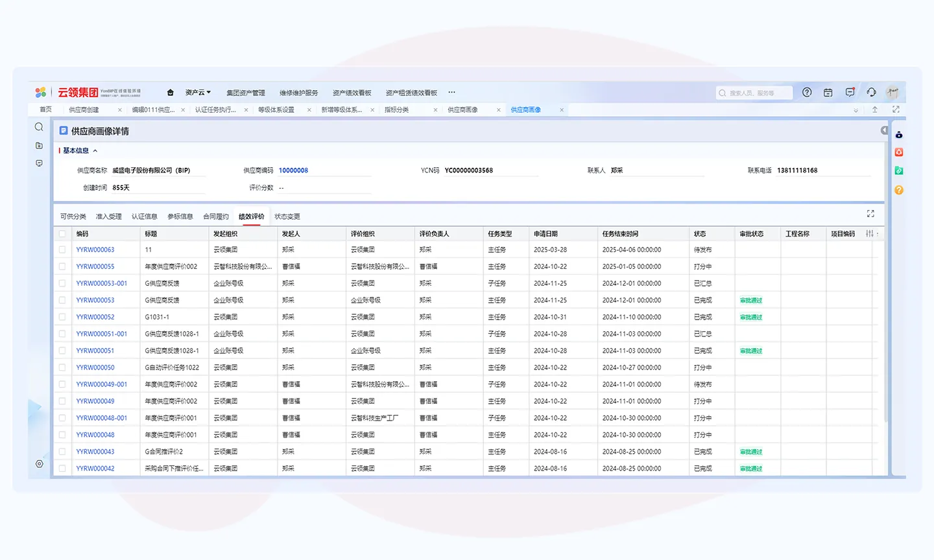Click the customer service headset icon
The height and width of the screenshot is (560, 934).
coord(871,93)
